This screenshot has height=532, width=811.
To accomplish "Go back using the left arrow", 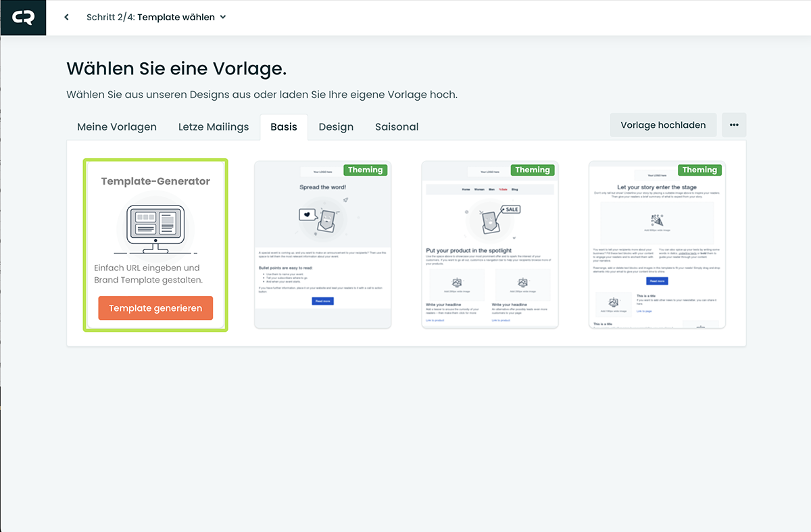I will click(66, 18).
